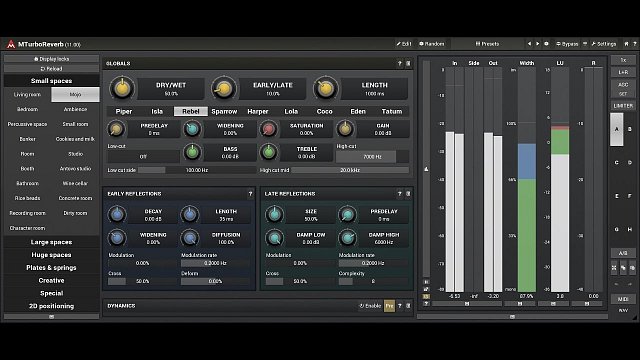This screenshot has height=360, width=640.
Task: Click the Early/Late knob
Action: (x=224, y=88)
